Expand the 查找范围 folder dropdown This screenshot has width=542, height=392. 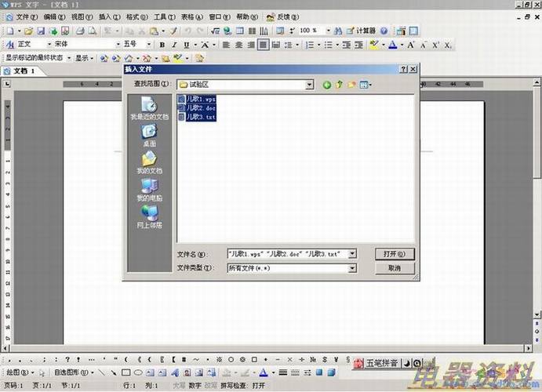(x=310, y=85)
